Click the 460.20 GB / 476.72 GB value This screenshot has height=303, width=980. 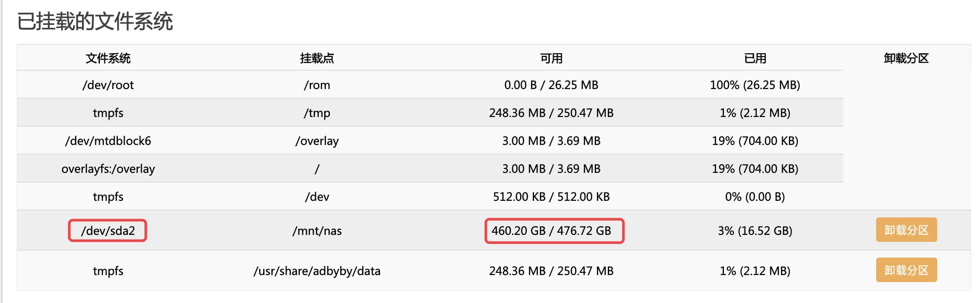[x=551, y=231]
